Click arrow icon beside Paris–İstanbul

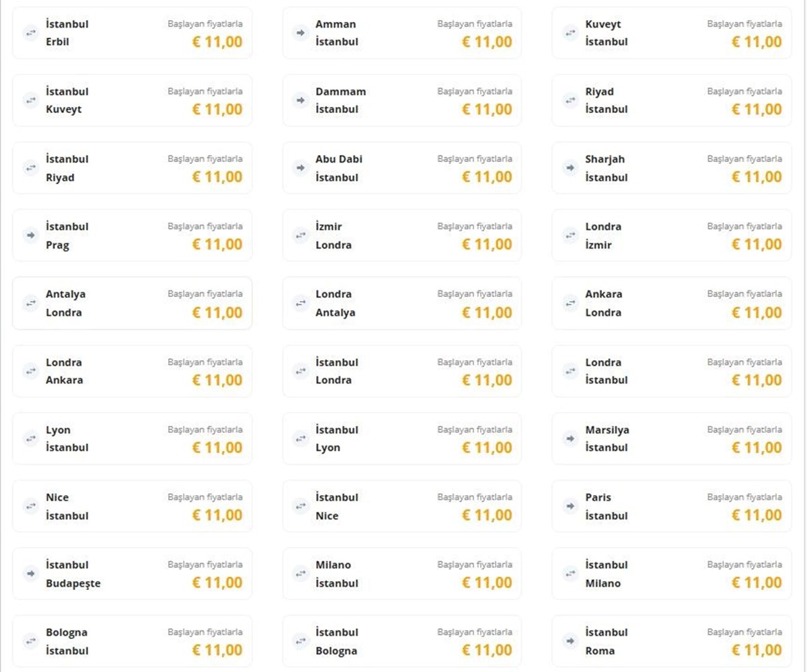570,506
